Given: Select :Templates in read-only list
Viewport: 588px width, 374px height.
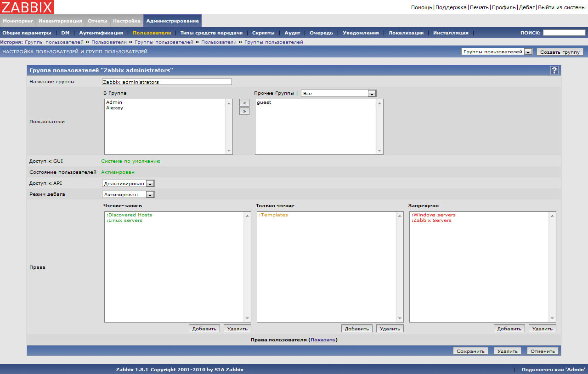Looking at the screenshot, I should (x=273, y=215).
